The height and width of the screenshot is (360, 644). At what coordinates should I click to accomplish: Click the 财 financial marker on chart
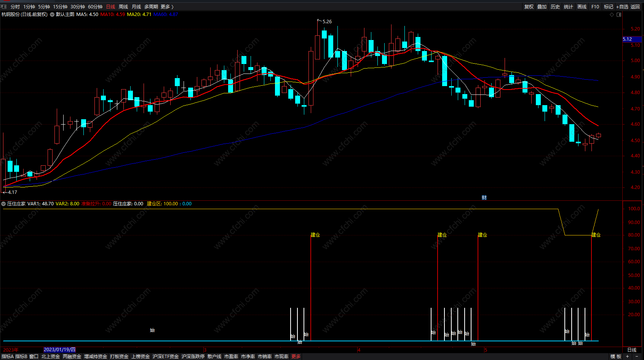click(x=484, y=197)
